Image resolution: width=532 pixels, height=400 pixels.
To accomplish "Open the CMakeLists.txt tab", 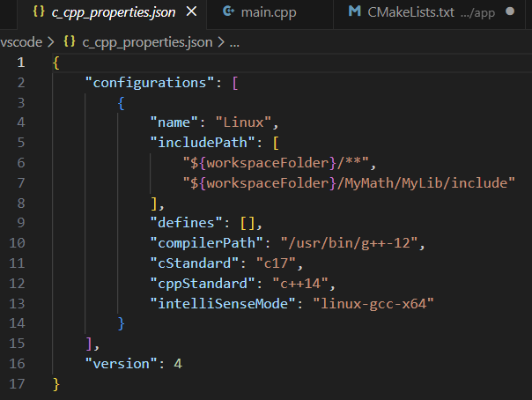I will (429, 12).
